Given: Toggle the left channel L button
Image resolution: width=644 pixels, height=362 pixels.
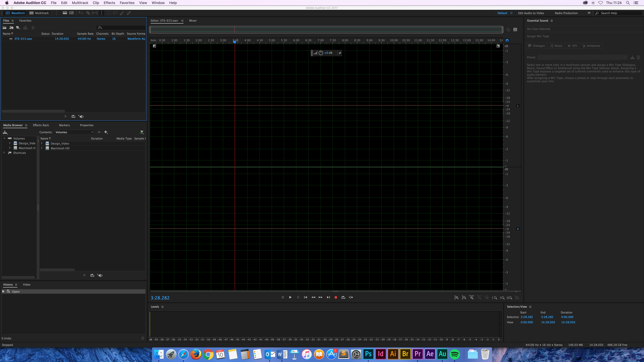Looking at the screenshot, I should pos(518,106).
